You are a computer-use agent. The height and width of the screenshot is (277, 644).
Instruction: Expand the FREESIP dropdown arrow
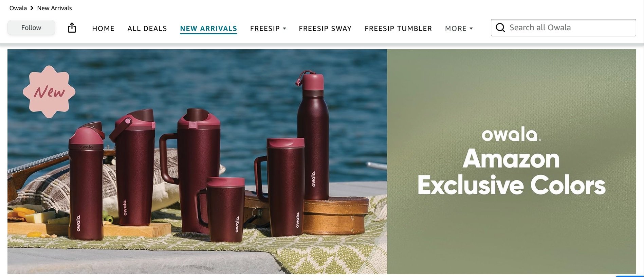tap(284, 29)
